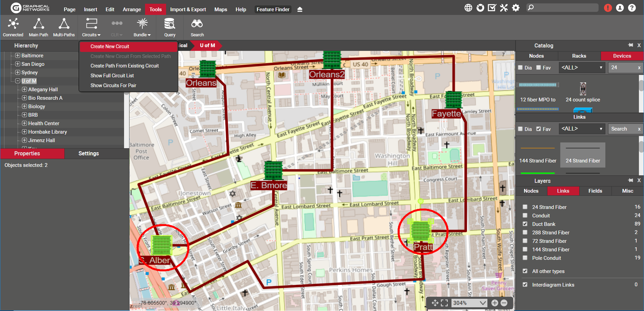Open the user account icon
Image resolution: width=644 pixels, height=311 pixels.
tap(620, 7)
